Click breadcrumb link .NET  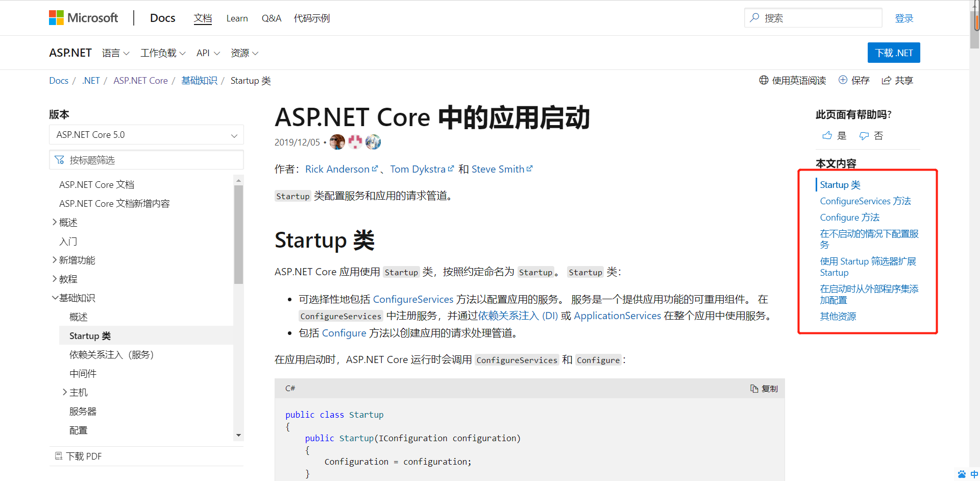[91, 81]
